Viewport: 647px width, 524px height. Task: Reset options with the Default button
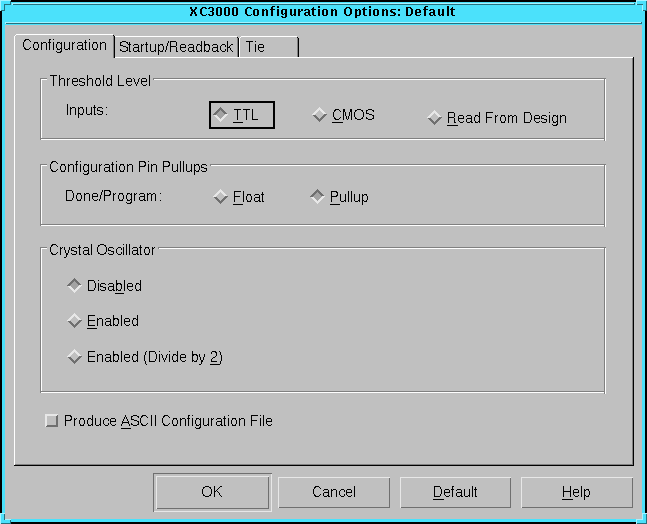click(x=455, y=492)
